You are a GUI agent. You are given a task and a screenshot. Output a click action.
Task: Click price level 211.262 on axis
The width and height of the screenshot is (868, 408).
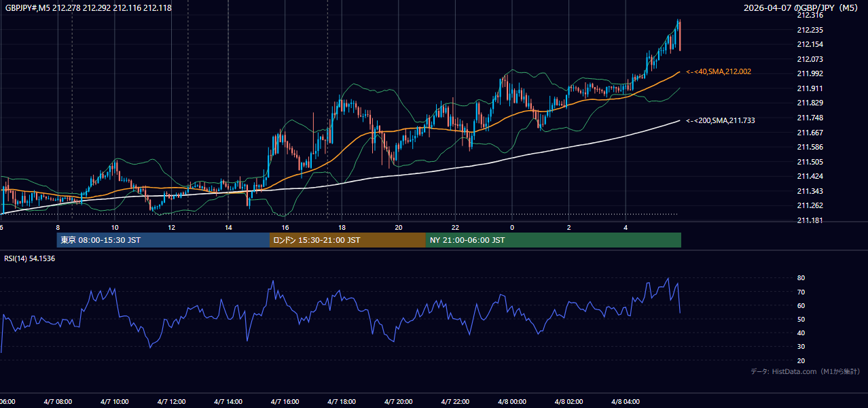tap(810, 205)
